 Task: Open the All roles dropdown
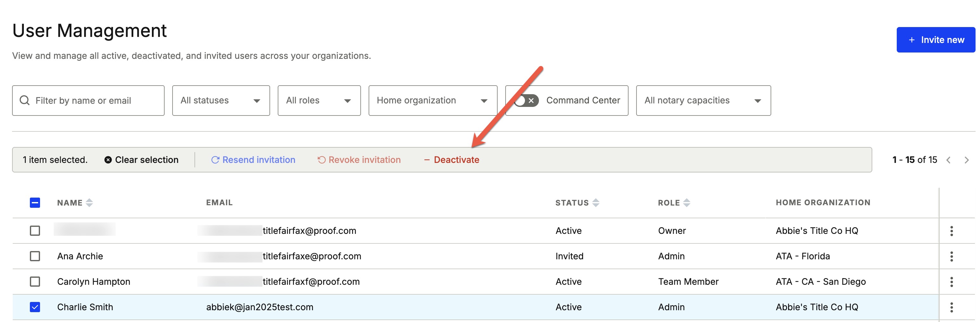(x=319, y=100)
